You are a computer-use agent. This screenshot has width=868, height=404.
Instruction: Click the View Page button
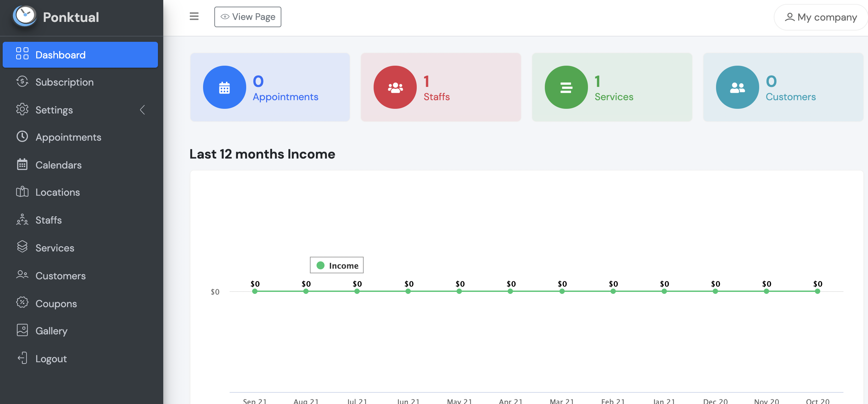click(x=248, y=17)
